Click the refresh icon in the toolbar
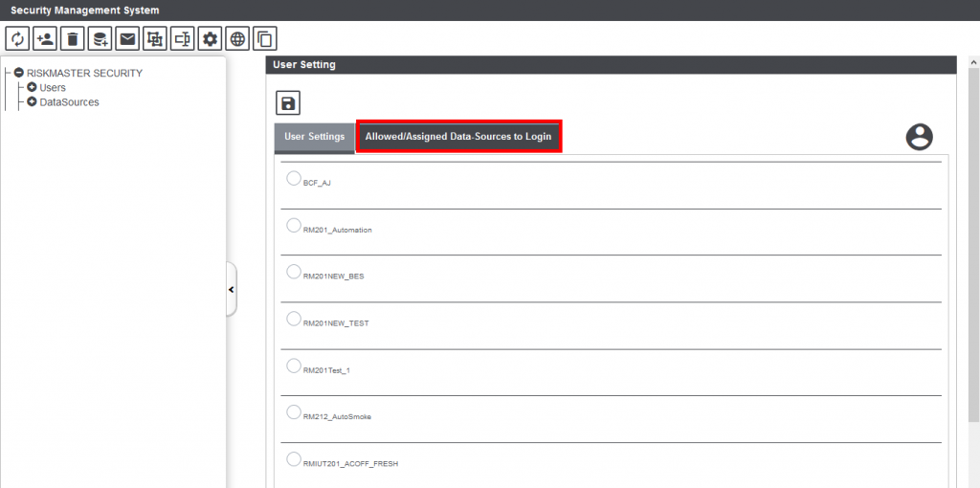The height and width of the screenshot is (488, 980). 17,39
